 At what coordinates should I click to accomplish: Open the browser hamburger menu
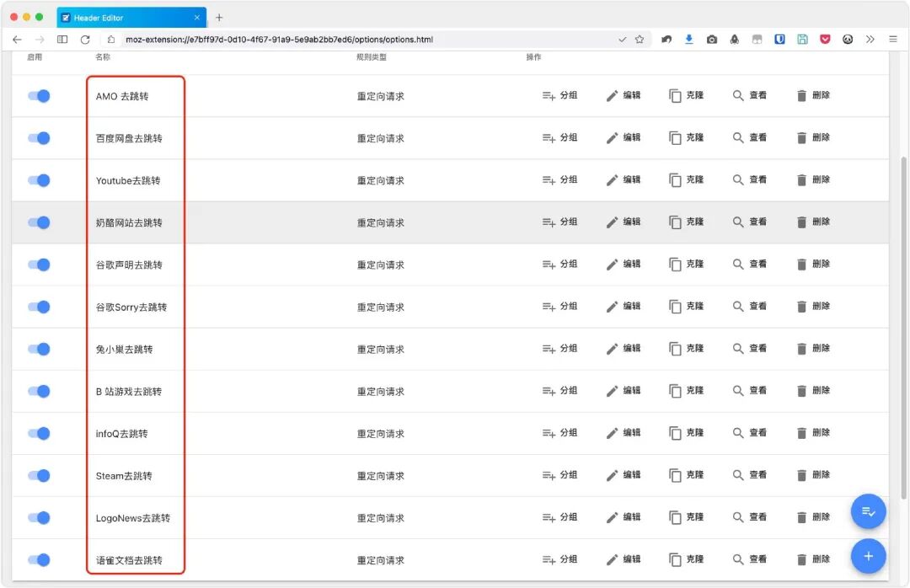click(892, 40)
